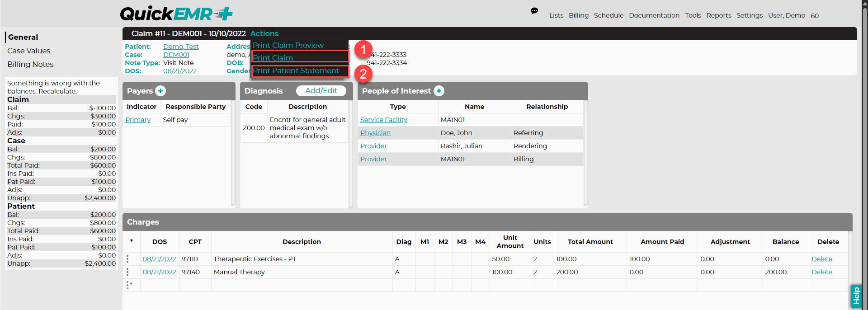Open User, Demo account menu
Viewport: 868px width, 310px height.
(787, 15)
